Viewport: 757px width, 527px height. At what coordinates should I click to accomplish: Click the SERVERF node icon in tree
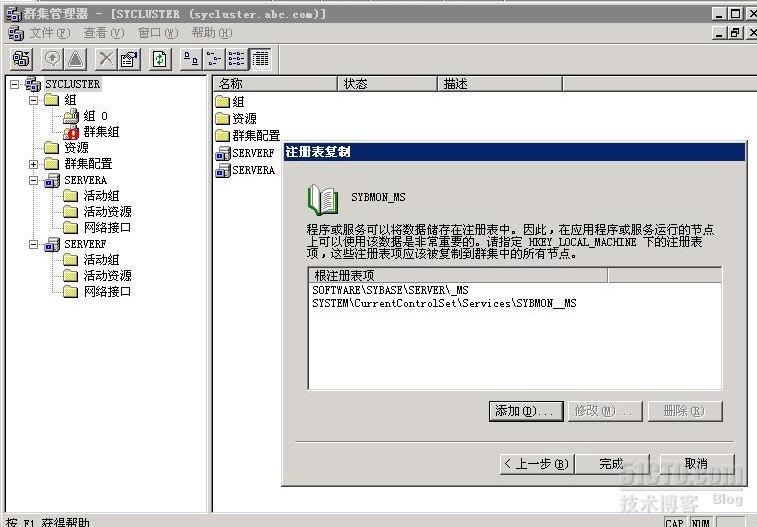(52, 244)
